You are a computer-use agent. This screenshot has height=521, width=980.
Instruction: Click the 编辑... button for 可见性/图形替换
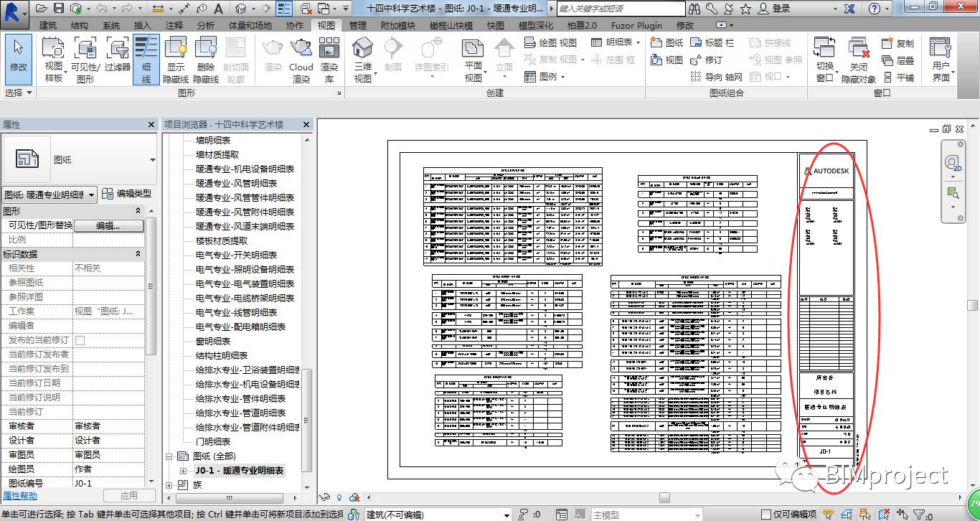click(108, 225)
